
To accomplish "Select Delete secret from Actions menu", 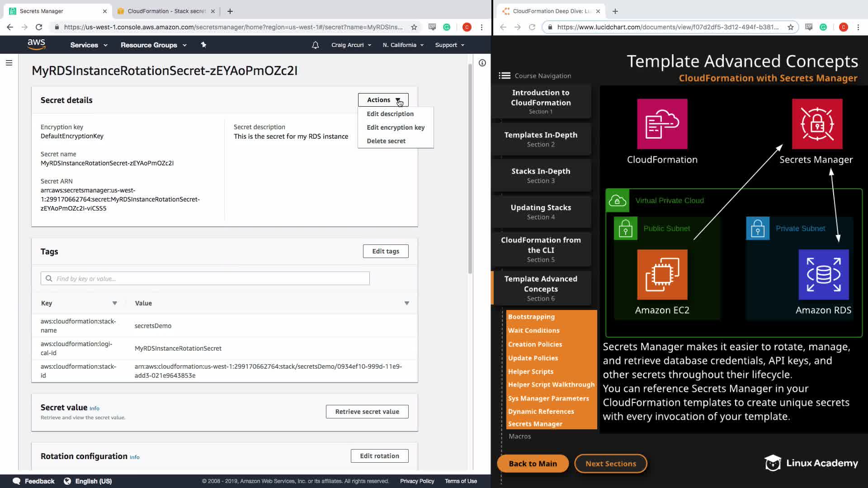I will point(386,141).
